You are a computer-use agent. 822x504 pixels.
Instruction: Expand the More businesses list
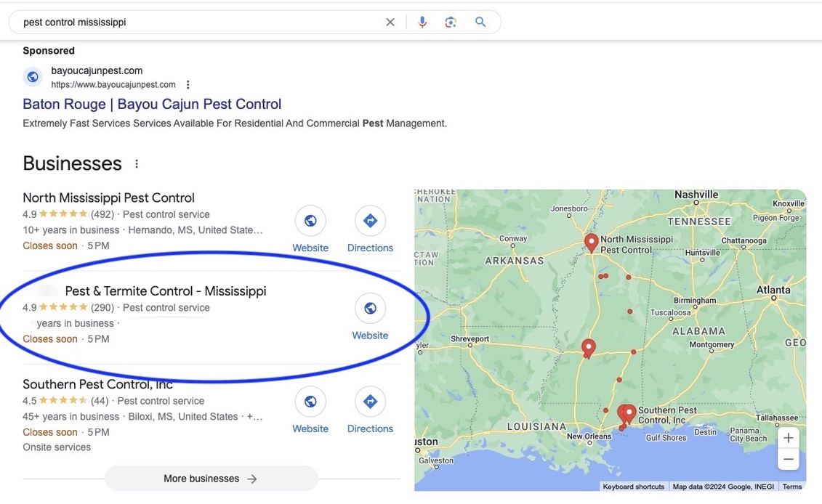pyautogui.click(x=211, y=479)
